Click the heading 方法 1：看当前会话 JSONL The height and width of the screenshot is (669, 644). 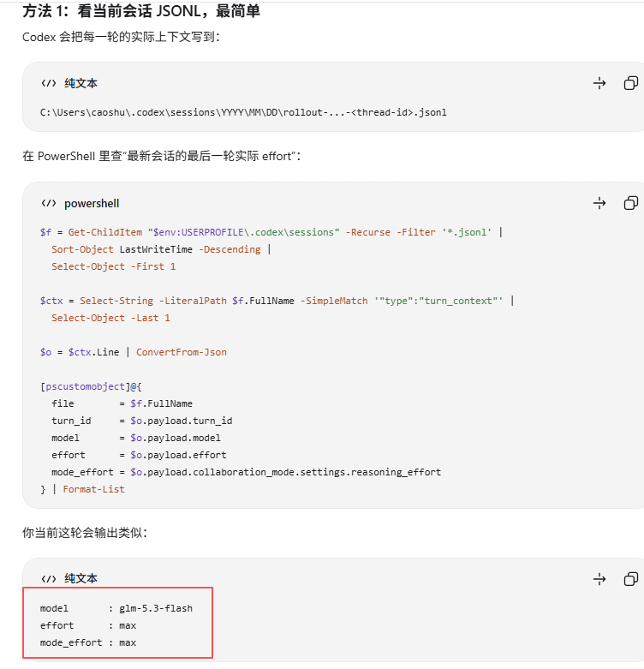(141, 11)
